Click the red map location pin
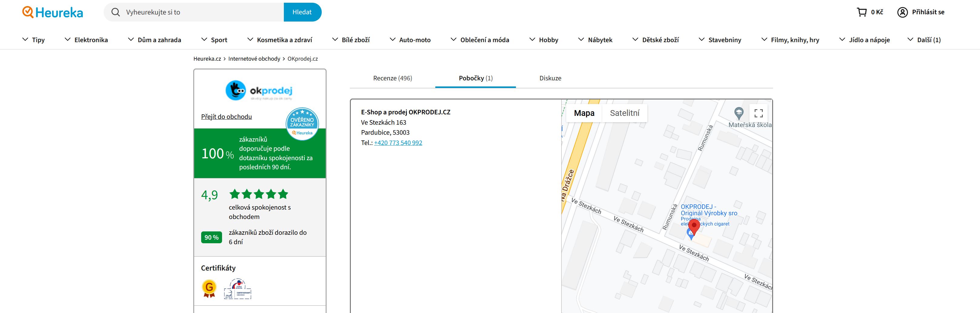Image resolution: width=980 pixels, height=313 pixels. (694, 227)
